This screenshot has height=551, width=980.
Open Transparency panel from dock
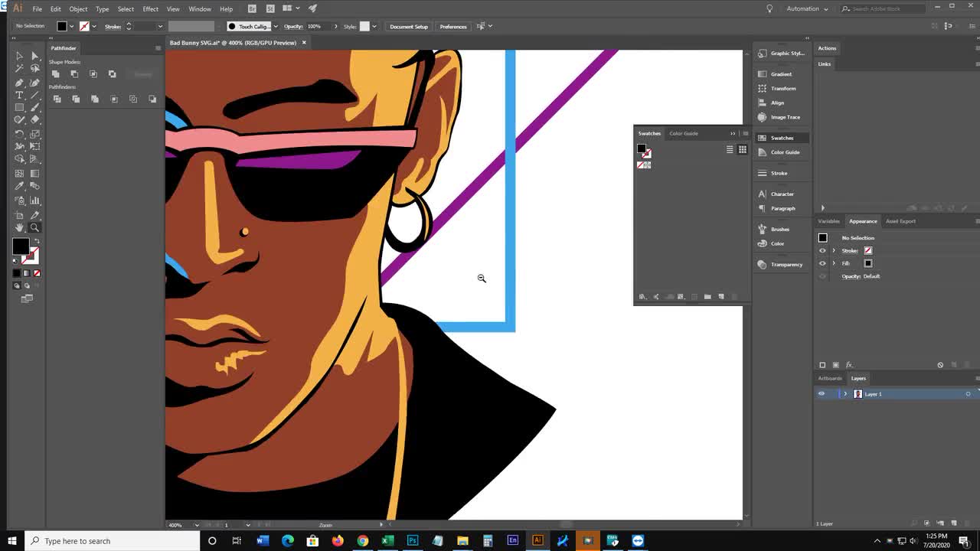780,265
